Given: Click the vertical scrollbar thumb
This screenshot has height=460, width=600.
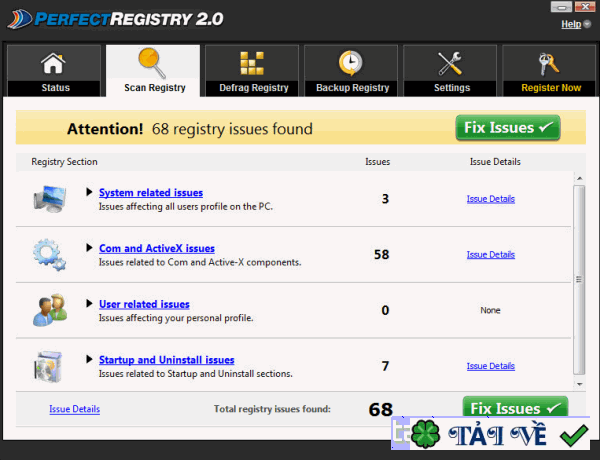Looking at the screenshot, I should tap(579, 280).
